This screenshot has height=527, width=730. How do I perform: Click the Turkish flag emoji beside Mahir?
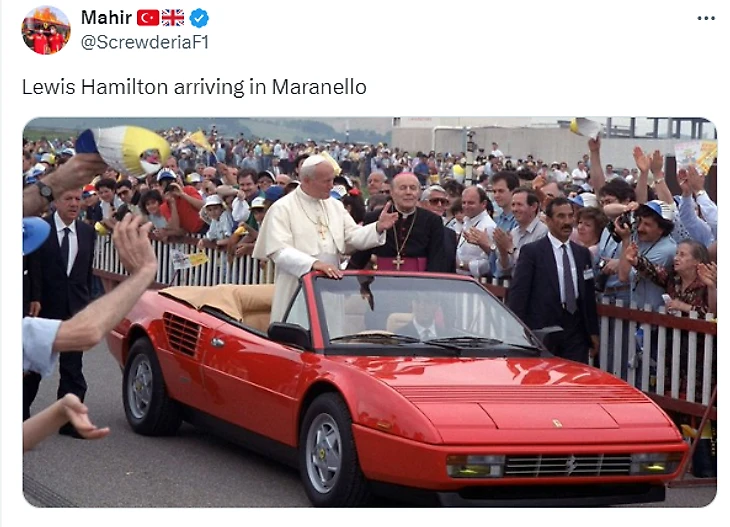tap(148, 18)
